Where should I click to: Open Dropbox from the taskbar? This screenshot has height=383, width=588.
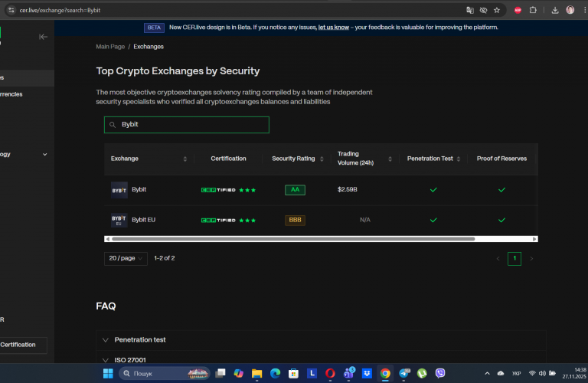click(367, 373)
